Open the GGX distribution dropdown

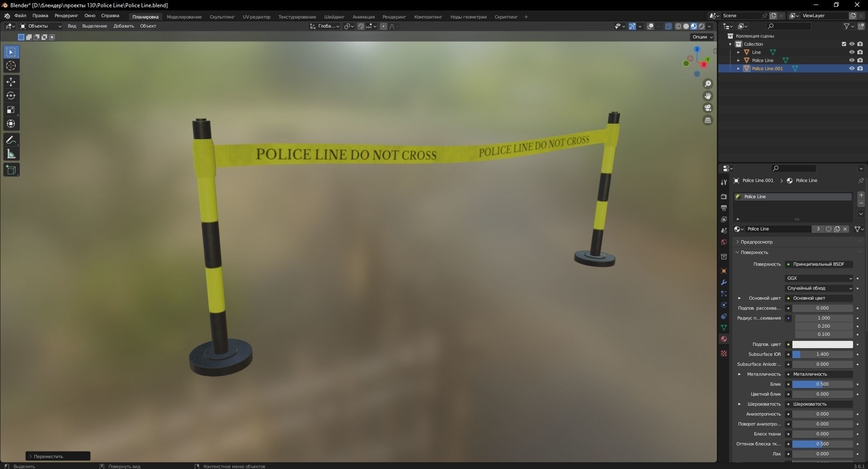[x=819, y=278]
